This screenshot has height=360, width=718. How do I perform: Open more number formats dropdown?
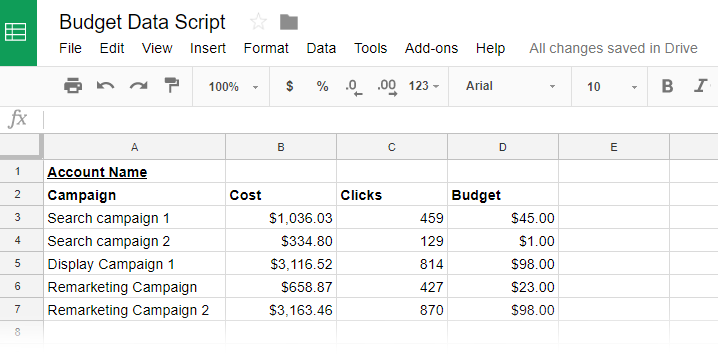coord(424,86)
